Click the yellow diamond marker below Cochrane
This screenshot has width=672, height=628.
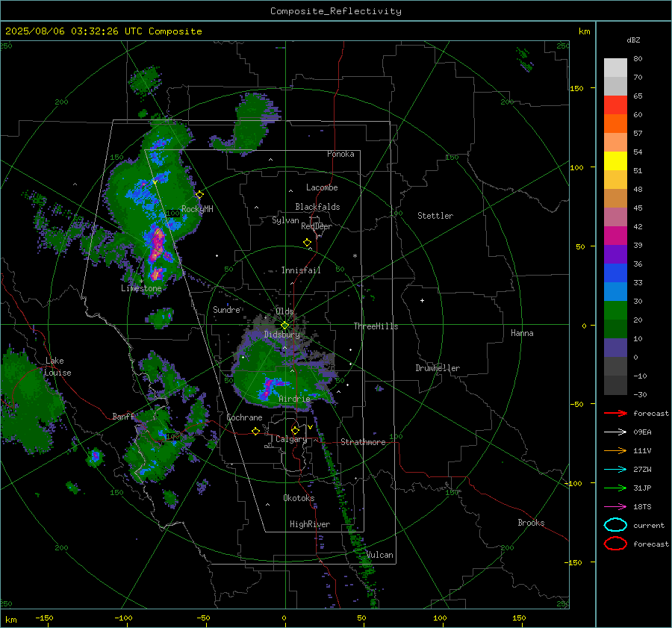[255, 431]
